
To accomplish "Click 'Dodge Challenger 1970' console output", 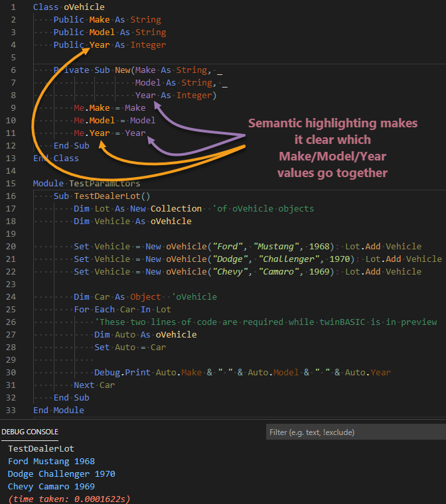I will [62, 473].
